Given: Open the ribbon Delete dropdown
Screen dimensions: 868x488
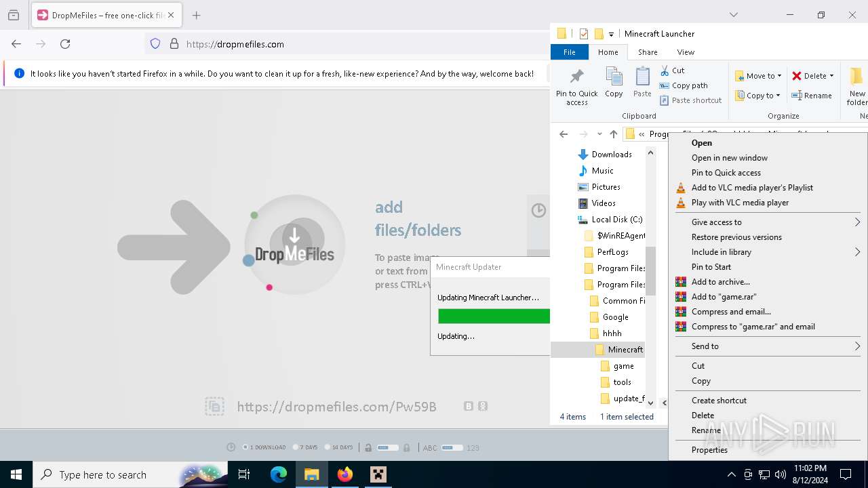Looking at the screenshot, I should tap(812, 76).
